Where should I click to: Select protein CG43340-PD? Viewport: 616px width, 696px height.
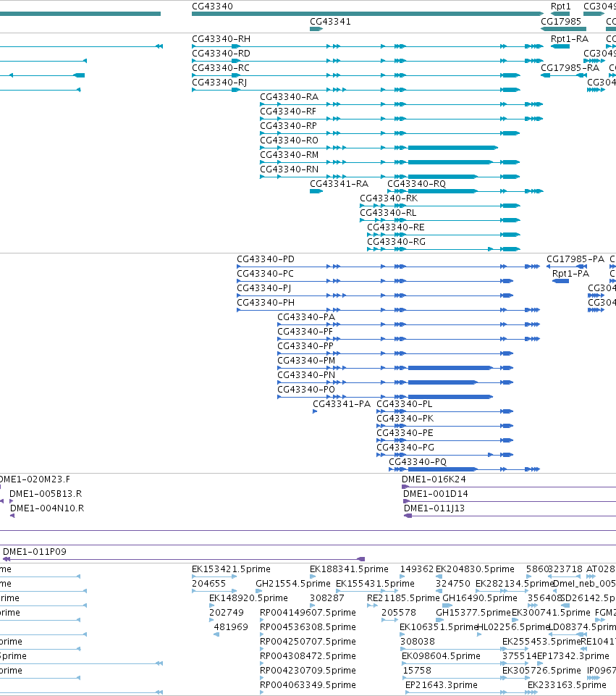coord(265,259)
